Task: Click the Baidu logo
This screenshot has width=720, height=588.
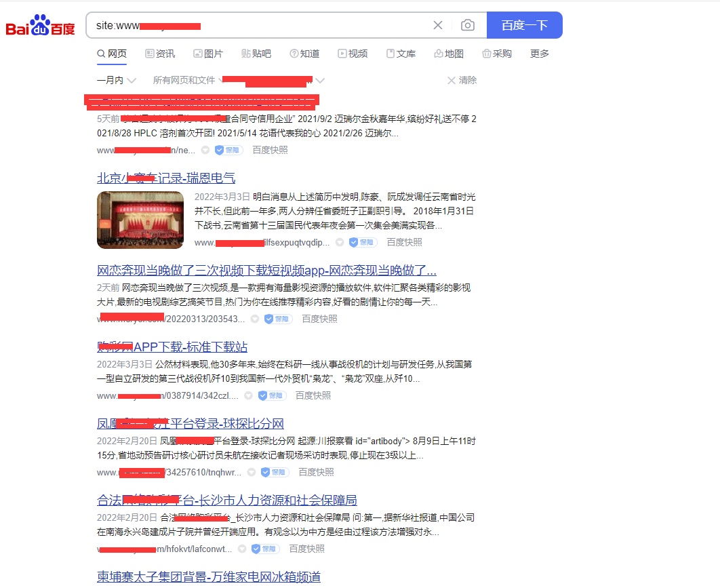Action: click(x=41, y=25)
